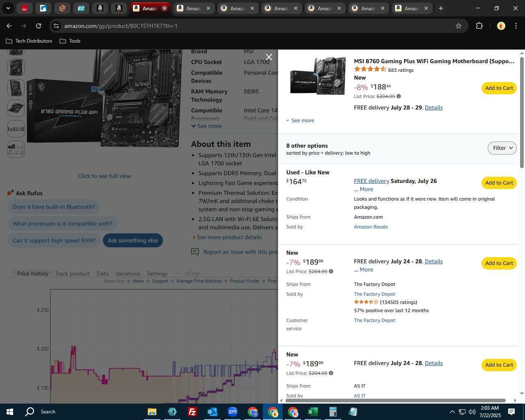The height and width of the screenshot is (420, 525).
Task: Show list price info for The Factory Depot offer
Action: pos(331,272)
